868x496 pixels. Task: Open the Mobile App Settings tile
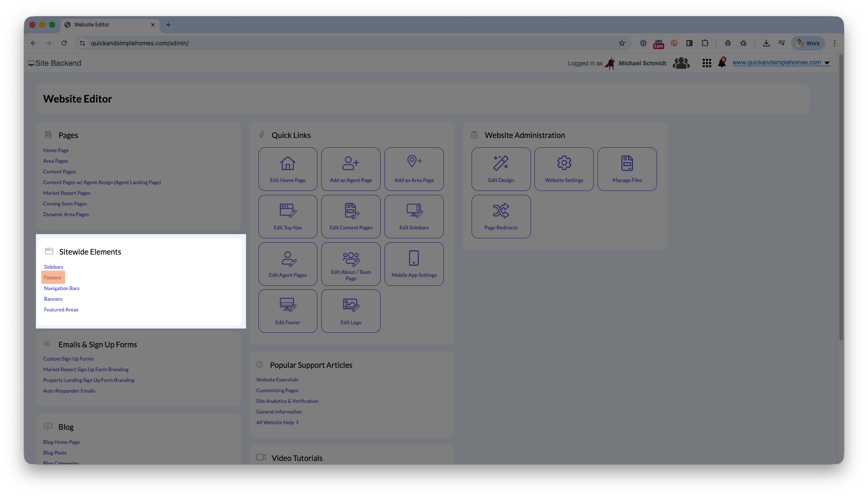coord(414,264)
